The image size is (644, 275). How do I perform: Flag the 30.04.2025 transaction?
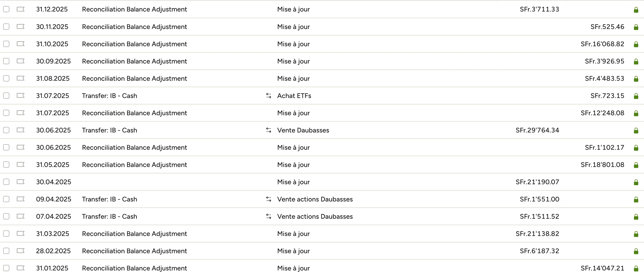tap(21, 182)
